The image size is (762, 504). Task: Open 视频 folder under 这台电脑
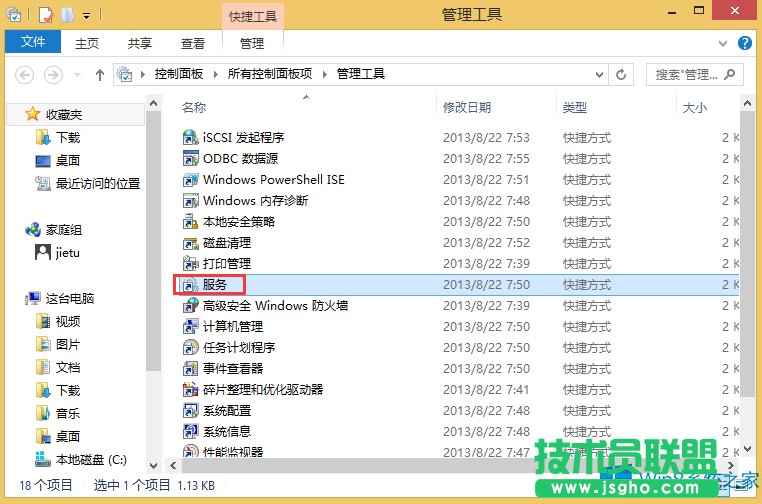tap(58, 321)
